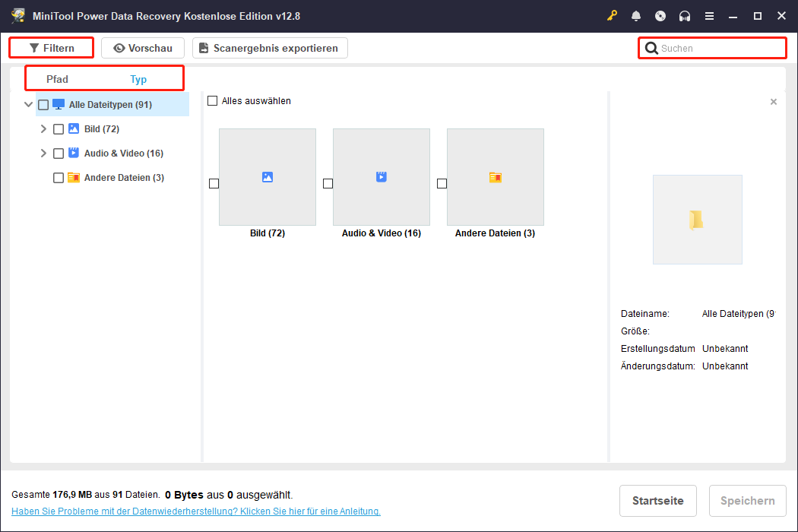Open notifications via the bell icon
This screenshot has height=532, width=798.
pyautogui.click(x=636, y=16)
